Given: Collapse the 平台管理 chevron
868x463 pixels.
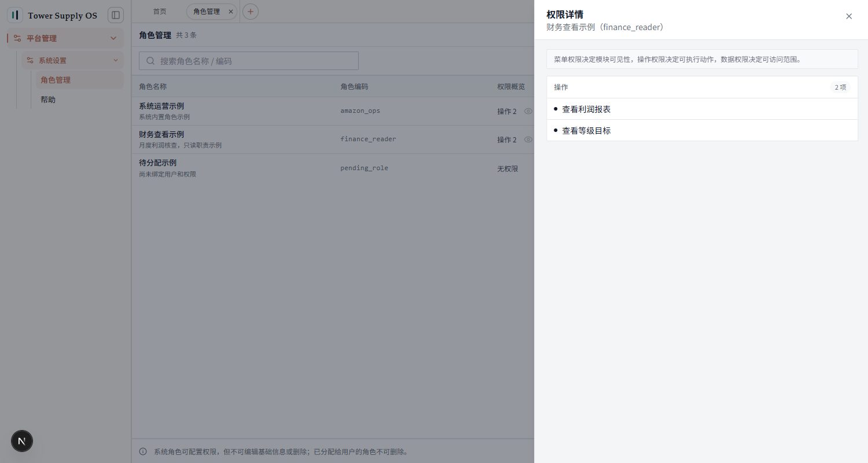Looking at the screenshot, I should click(x=113, y=38).
